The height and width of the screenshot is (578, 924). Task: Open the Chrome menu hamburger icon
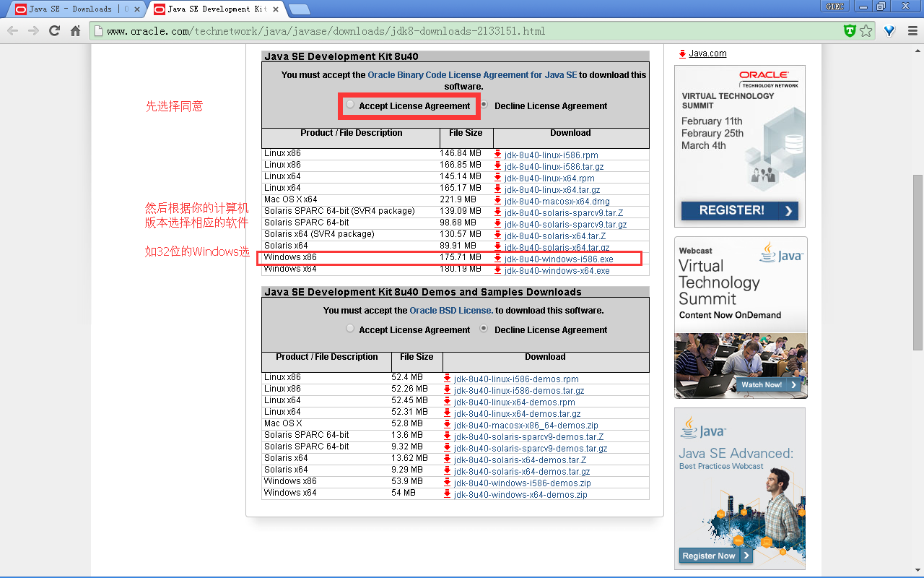click(912, 31)
